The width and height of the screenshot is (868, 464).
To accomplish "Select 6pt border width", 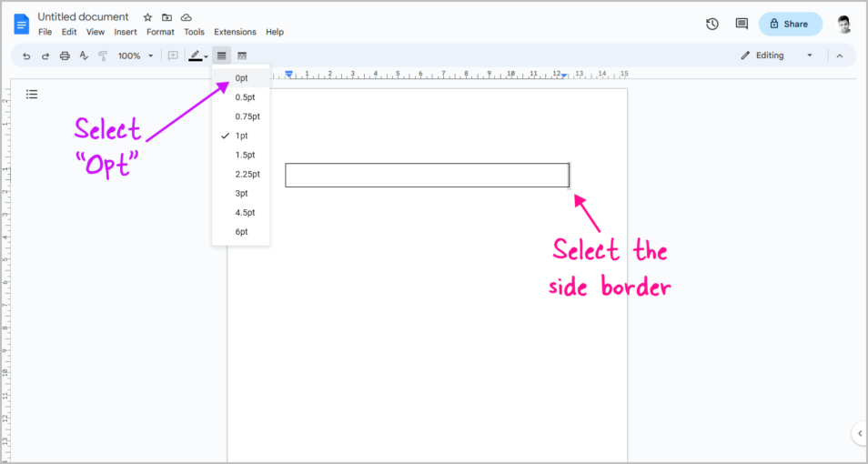I will pyautogui.click(x=241, y=231).
